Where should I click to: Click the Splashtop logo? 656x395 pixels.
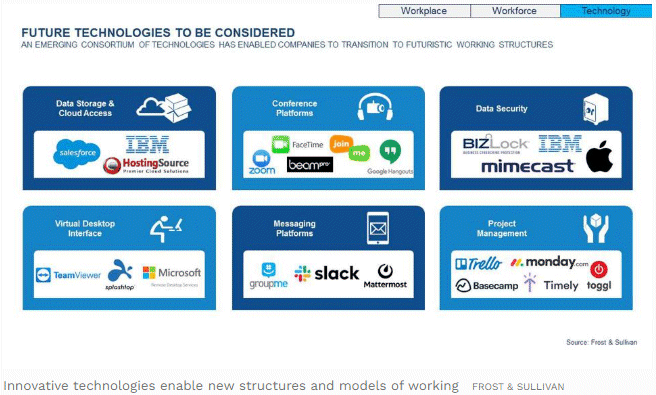click(x=120, y=274)
